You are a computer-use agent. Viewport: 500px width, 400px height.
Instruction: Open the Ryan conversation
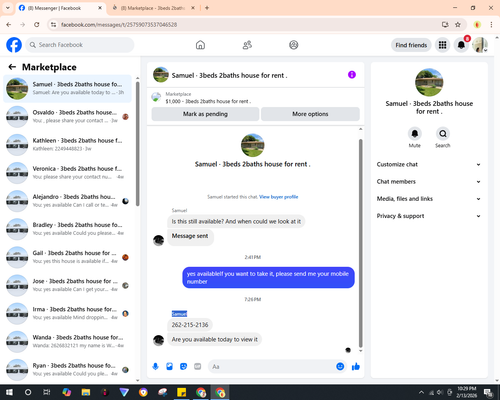68,370
